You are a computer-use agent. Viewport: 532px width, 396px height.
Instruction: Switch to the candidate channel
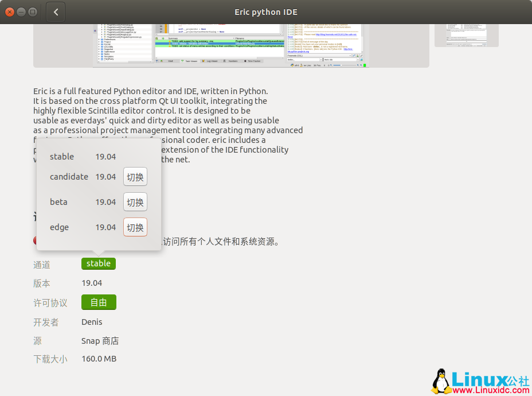[x=135, y=177]
